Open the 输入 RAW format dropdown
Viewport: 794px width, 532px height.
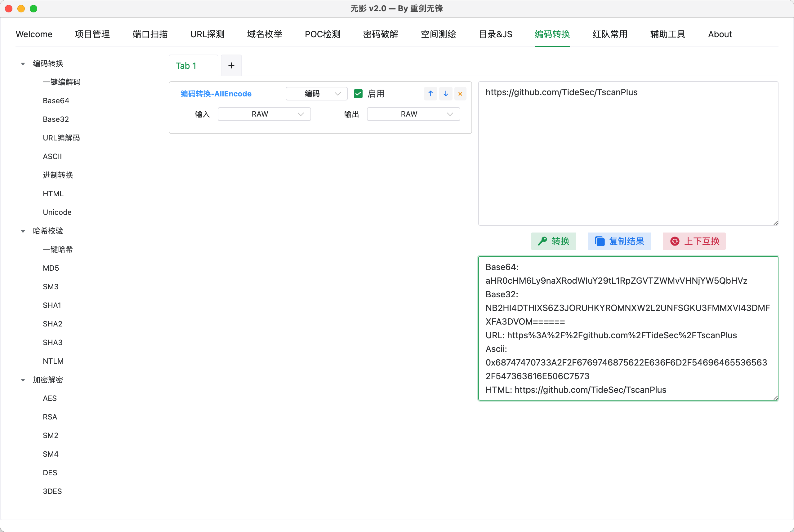(264, 114)
